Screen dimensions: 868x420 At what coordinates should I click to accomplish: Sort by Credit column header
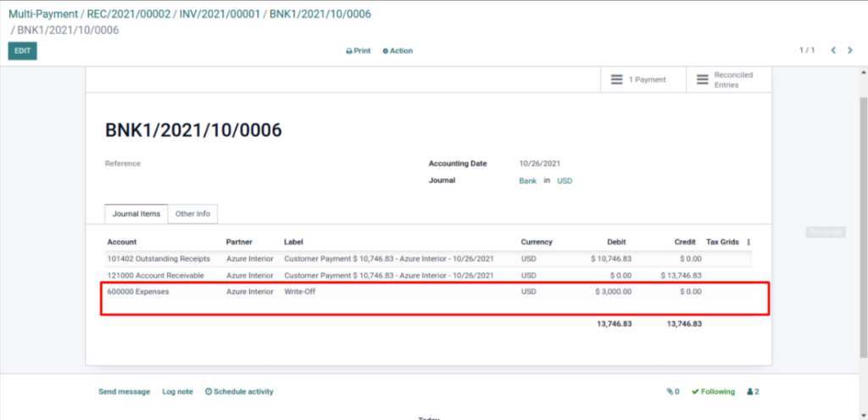pyautogui.click(x=685, y=242)
